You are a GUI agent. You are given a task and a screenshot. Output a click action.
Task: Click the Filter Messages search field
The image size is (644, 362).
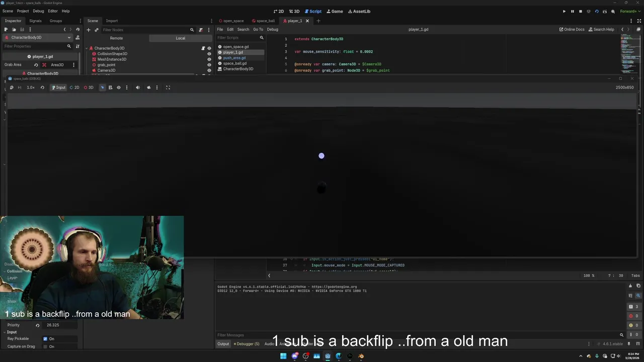420,335
